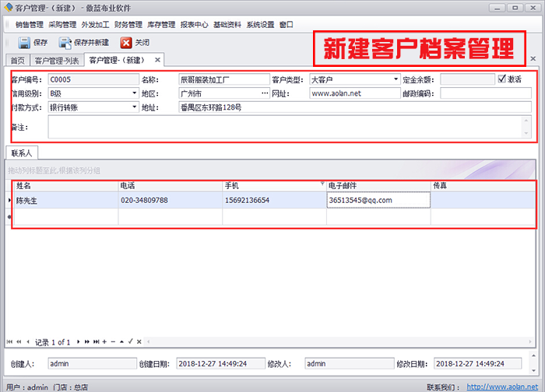The image size is (545, 392).
Task: Open the 销售管理 menu
Action: 30,24
